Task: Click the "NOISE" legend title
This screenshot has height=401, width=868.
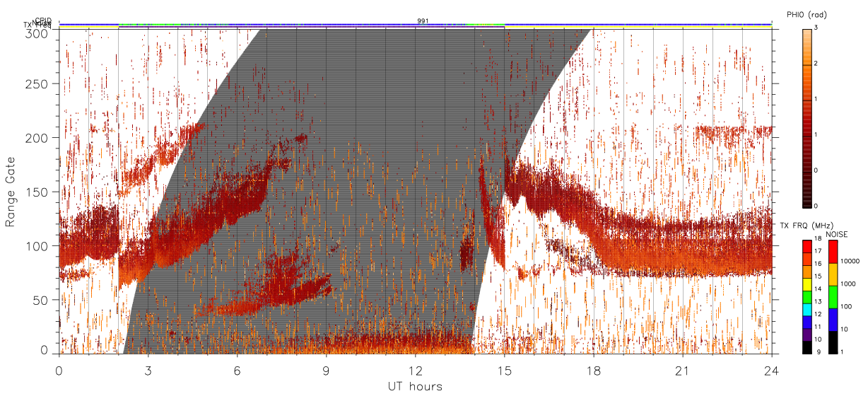Action: 837,234
